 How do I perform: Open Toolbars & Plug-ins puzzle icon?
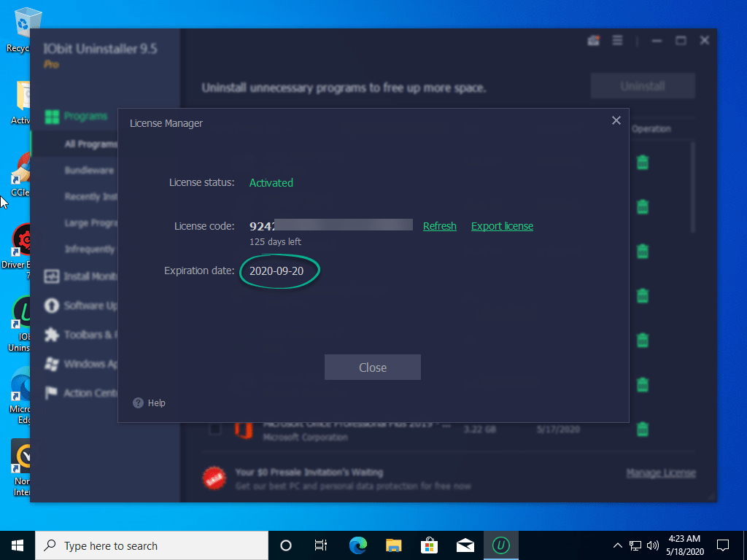coord(52,335)
